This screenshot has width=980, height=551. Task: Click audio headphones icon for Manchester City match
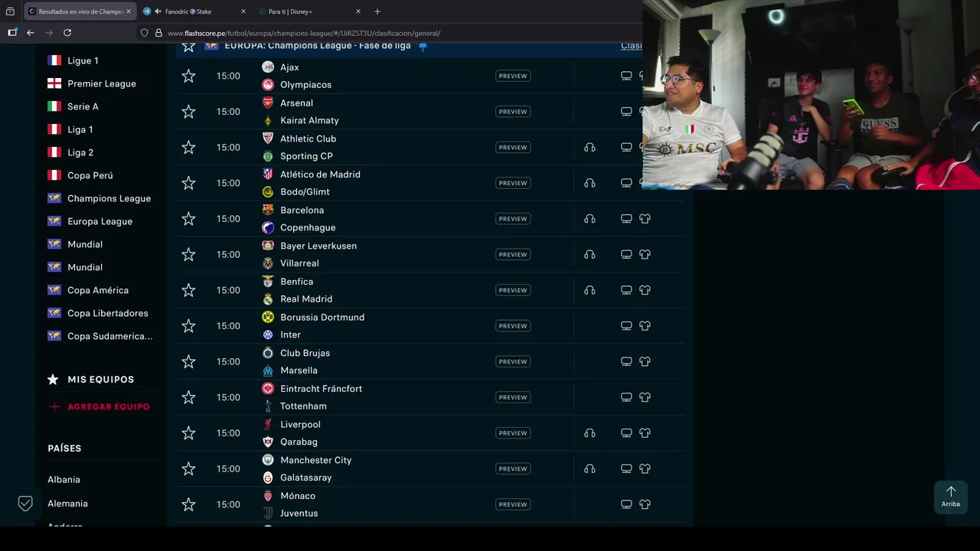pyautogui.click(x=590, y=468)
